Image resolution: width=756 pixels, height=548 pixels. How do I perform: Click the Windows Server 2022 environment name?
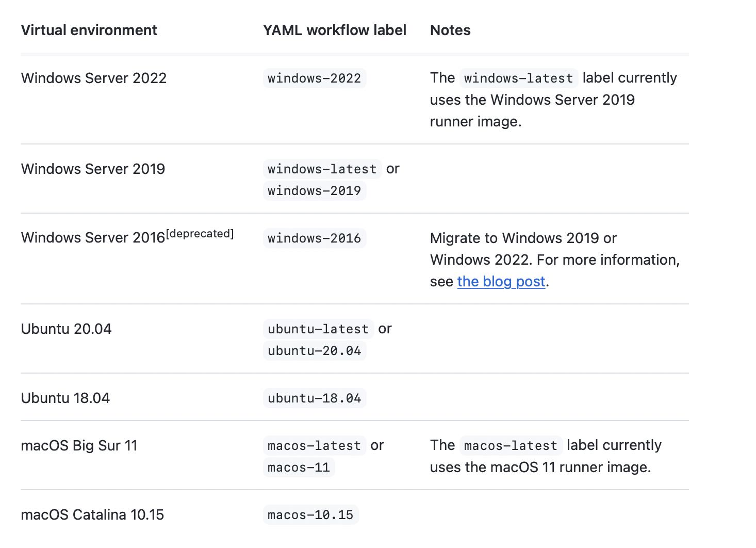tap(94, 78)
